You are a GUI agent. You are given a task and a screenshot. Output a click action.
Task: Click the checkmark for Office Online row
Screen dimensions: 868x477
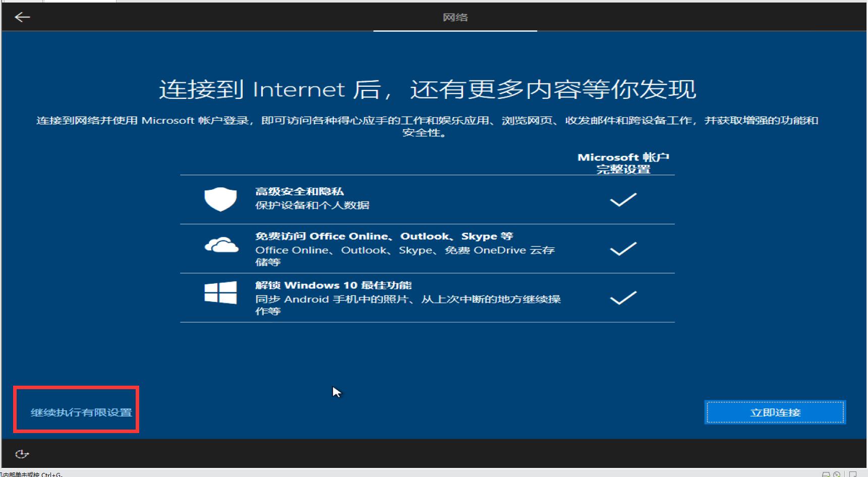pos(623,249)
